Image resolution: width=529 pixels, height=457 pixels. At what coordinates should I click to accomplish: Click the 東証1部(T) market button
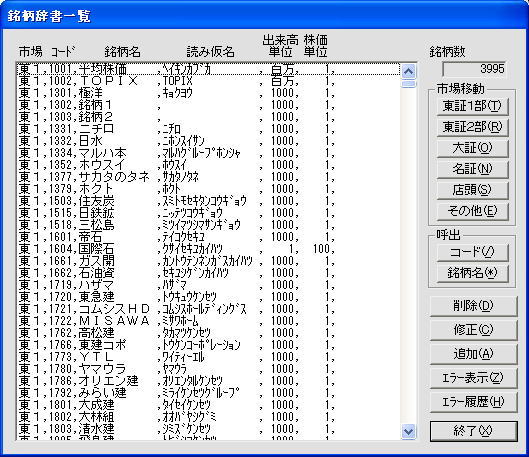[472, 106]
